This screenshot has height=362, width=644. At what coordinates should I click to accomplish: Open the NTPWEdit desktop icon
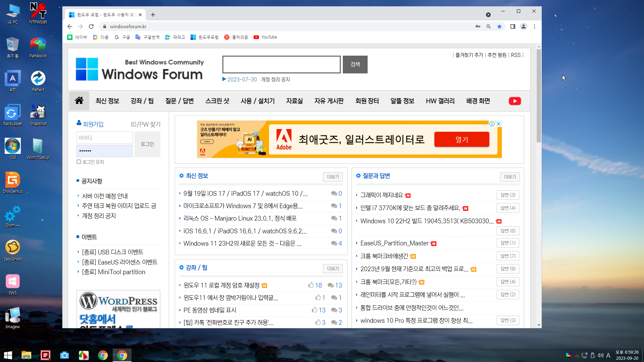pyautogui.click(x=38, y=13)
